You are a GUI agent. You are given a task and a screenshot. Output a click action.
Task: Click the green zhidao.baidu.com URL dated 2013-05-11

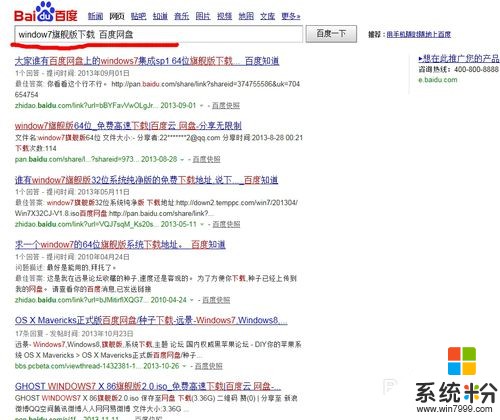click(x=106, y=224)
